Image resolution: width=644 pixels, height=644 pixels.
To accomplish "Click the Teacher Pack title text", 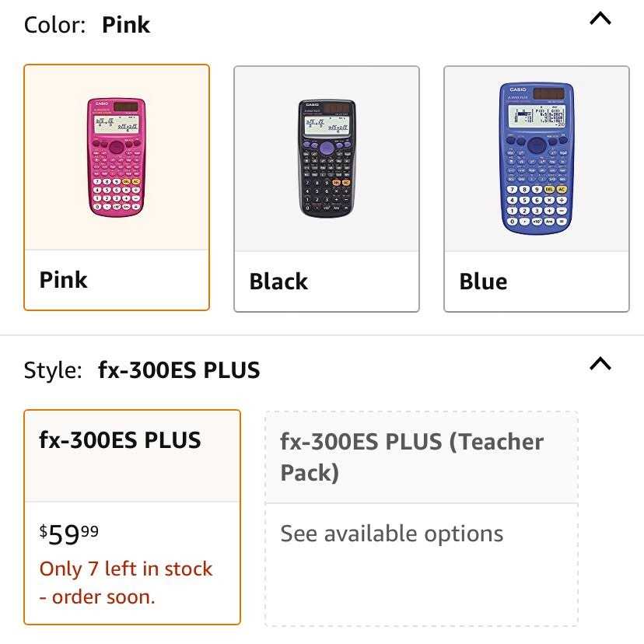I will pos(412,457).
